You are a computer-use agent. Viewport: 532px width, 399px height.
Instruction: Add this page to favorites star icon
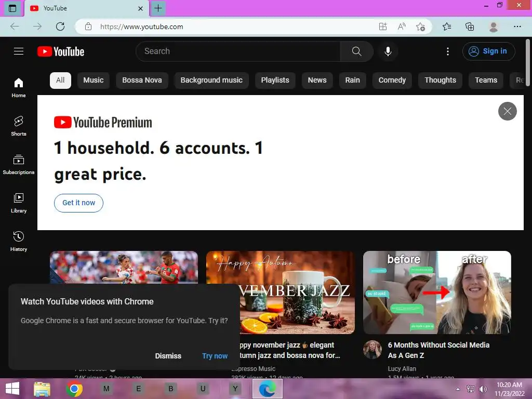pos(420,26)
